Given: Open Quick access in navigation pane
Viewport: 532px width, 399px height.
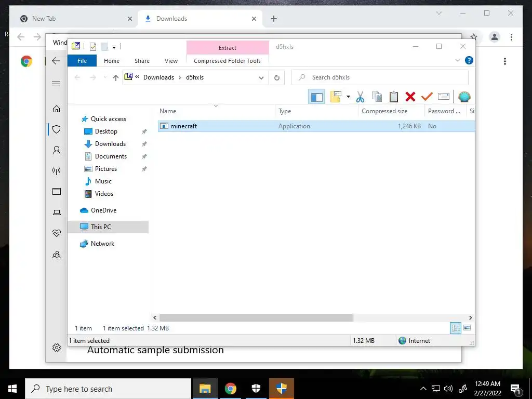Looking at the screenshot, I should 108,119.
